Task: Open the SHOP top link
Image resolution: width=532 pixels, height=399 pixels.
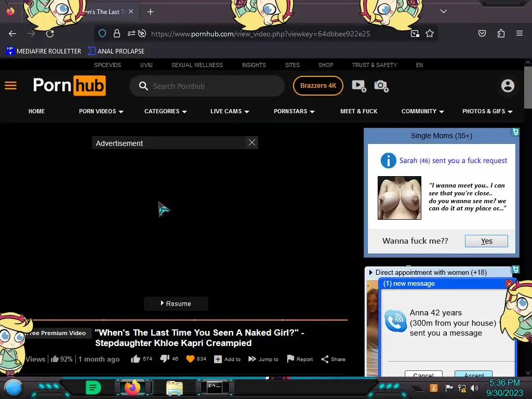Action: pyautogui.click(x=326, y=65)
